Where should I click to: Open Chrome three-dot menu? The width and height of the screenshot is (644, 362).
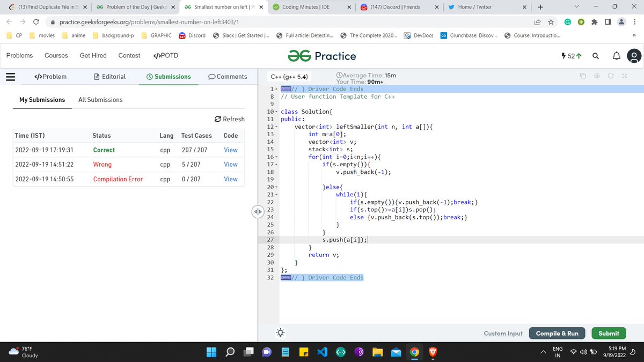click(x=635, y=23)
